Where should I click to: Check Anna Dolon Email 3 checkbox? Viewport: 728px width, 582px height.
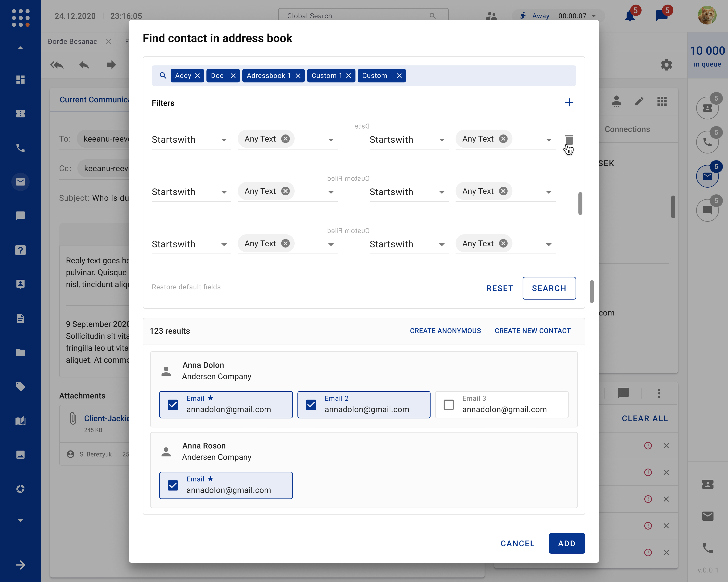tap(448, 404)
